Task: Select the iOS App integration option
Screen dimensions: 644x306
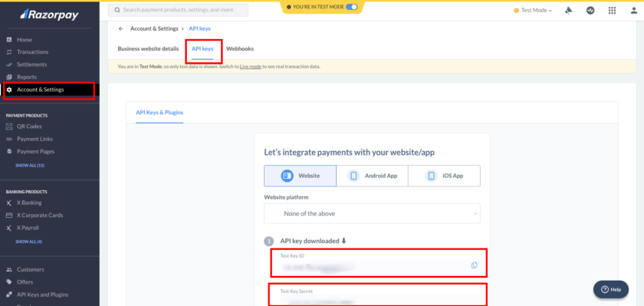Action: pyautogui.click(x=444, y=176)
